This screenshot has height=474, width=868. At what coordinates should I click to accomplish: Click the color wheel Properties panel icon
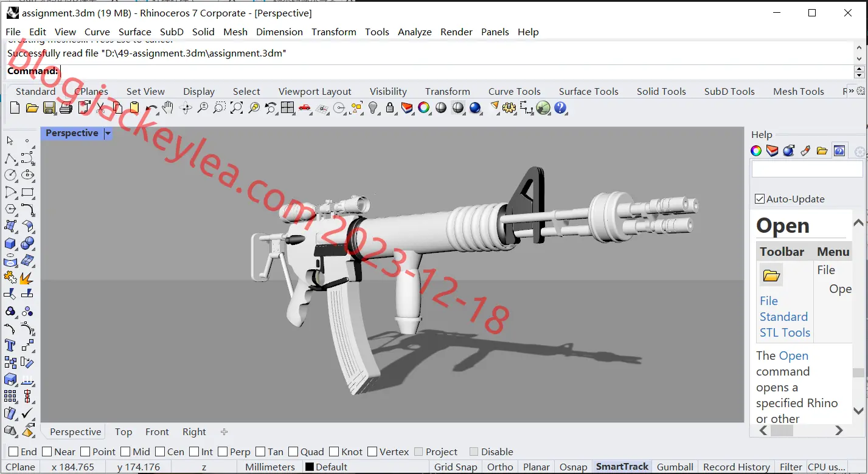pyautogui.click(x=756, y=151)
